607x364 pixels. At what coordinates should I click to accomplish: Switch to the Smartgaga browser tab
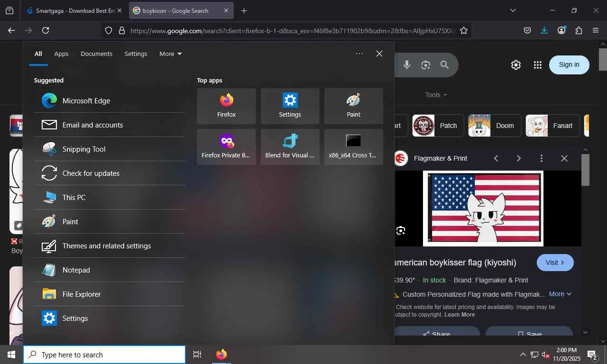pos(74,10)
